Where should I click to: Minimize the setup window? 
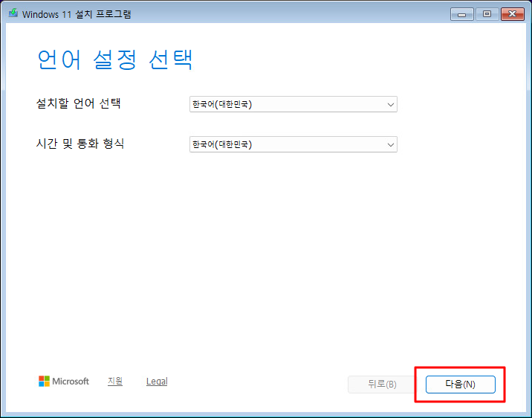[x=461, y=14]
